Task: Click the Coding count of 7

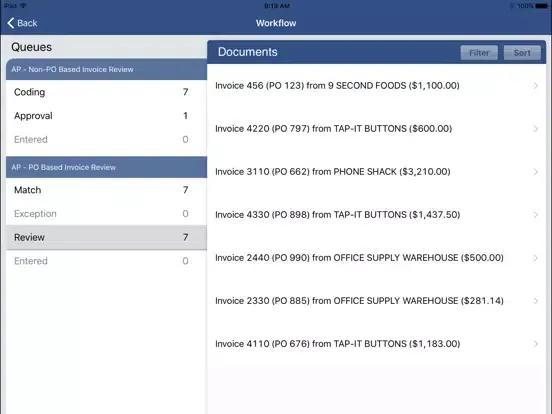Action: coord(186,92)
